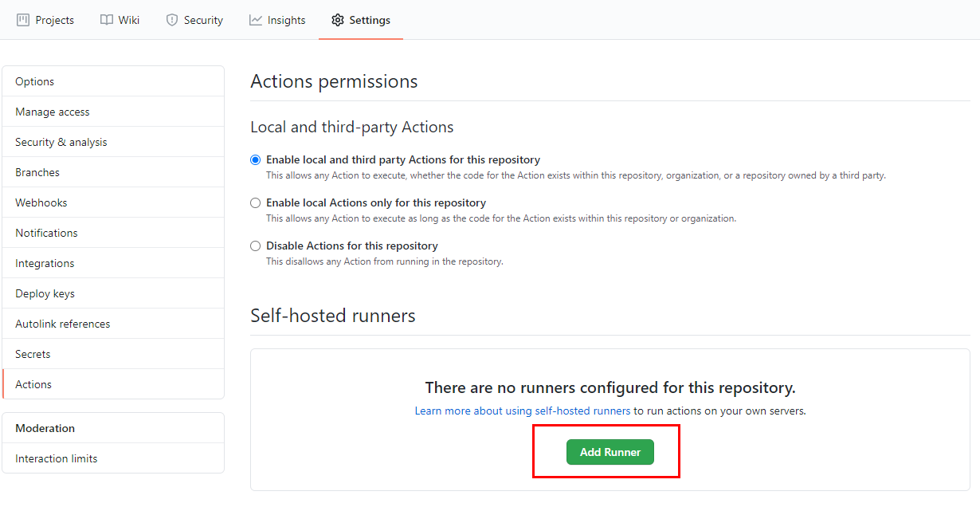Viewport: 980px width, 507px height.
Task: Select Branches in the sidebar
Action: pyautogui.click(x=113, y=172)
